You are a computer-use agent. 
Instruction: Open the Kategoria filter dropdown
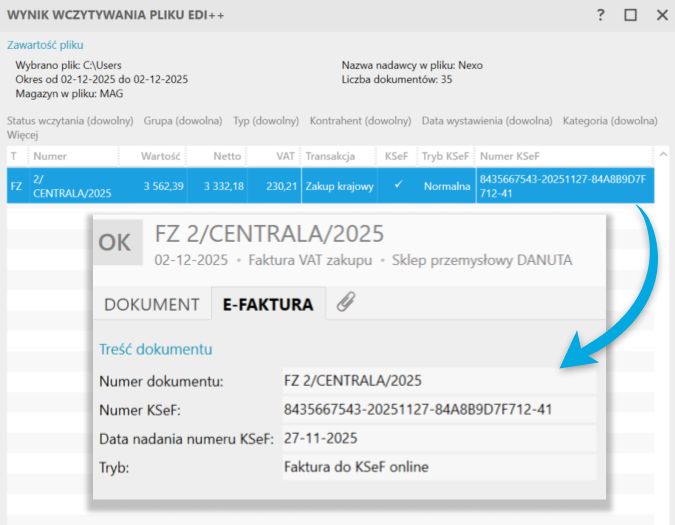point(610,121)
